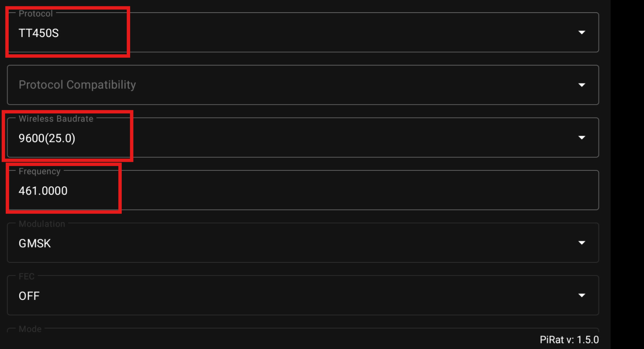Screen dimensions: 644x349
Task: Click the Frequency field label
Action: pyautogui.click(x=39, y=171)
